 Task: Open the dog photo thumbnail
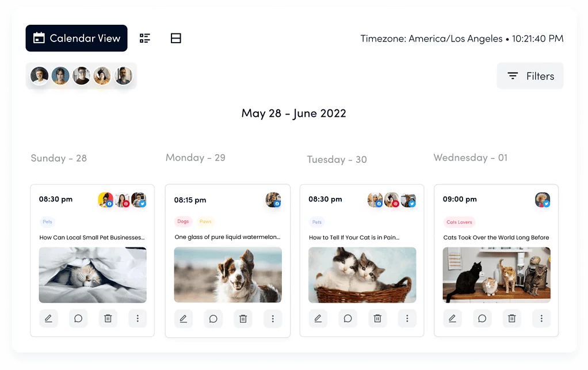[228, 274]
